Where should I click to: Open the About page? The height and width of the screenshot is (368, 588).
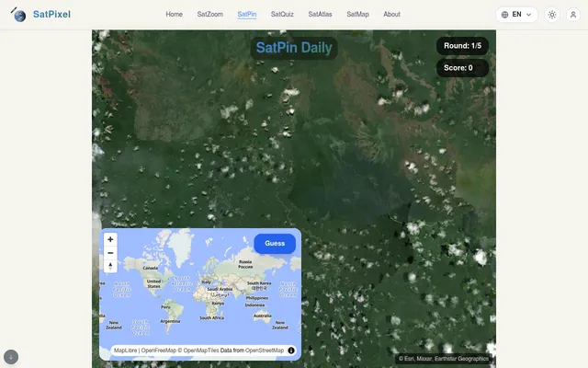pos(391,15)
